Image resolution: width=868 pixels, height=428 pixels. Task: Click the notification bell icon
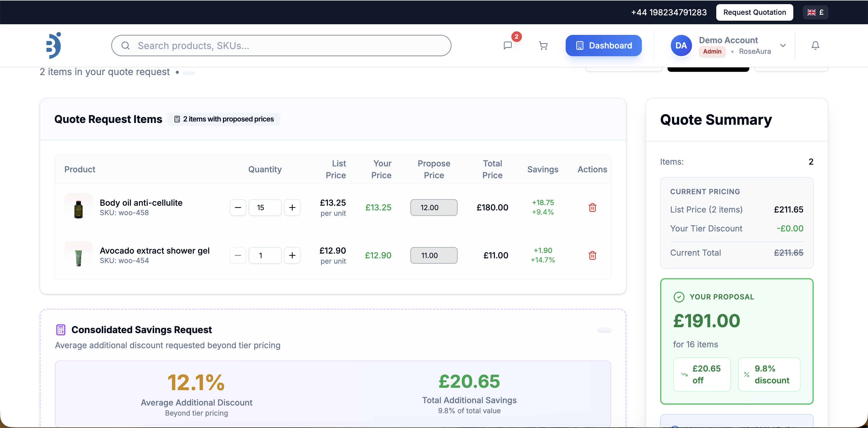pyautogui.click(x=815, y=46)
